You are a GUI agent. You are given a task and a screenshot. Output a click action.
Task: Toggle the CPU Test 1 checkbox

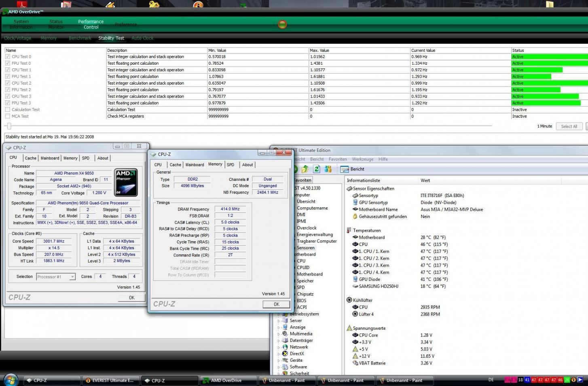pos(8,70)
